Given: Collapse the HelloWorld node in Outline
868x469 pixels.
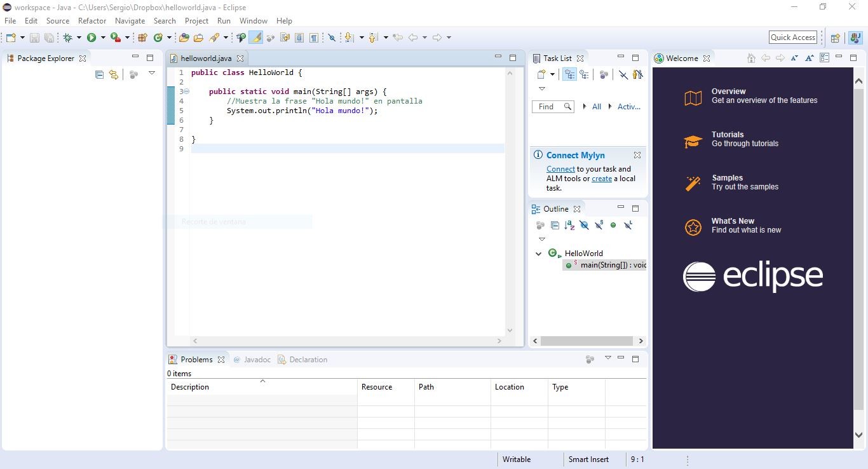Looking at the screenshot, I should coord(538,253).
